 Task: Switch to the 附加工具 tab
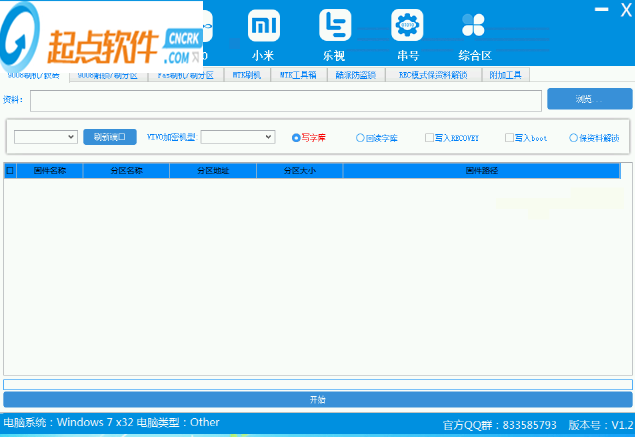(x=505, y=75)
